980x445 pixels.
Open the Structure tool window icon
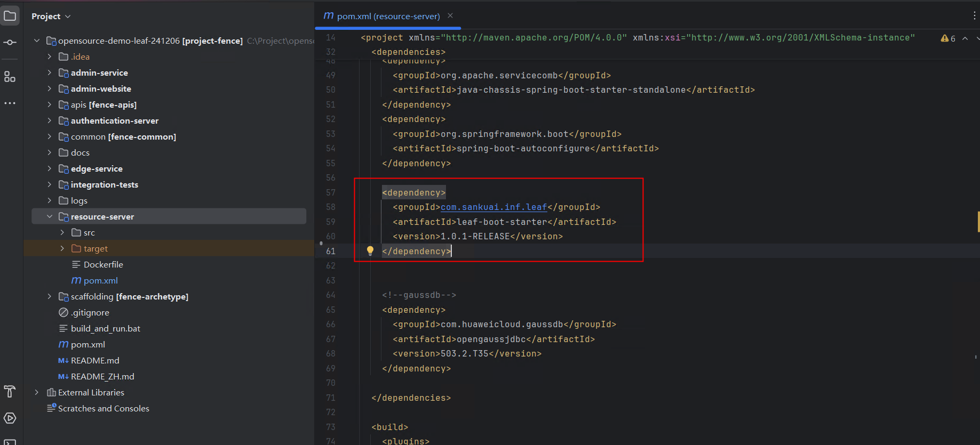pyautogui.click(x=10, y=77)
